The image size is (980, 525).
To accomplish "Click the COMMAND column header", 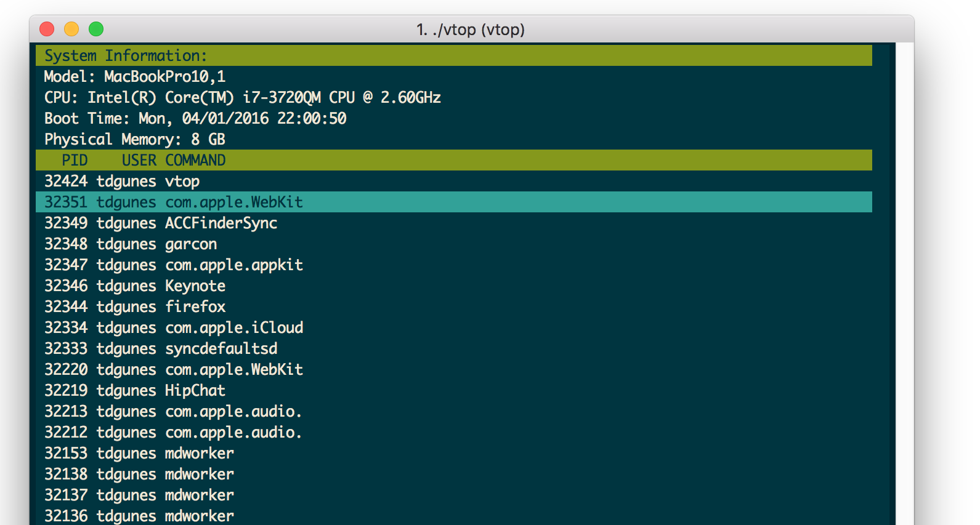I will click(195, 160).
